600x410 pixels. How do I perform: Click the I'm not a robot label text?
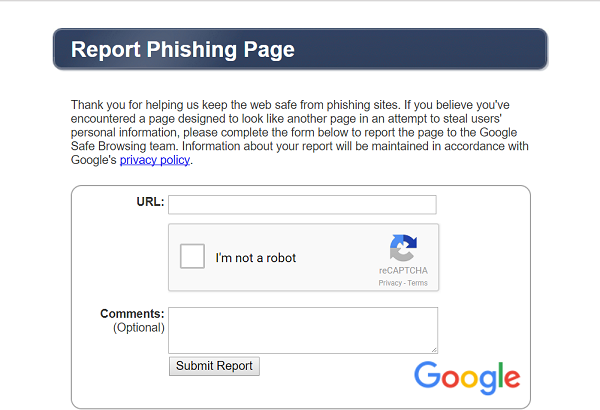point(256,258)
